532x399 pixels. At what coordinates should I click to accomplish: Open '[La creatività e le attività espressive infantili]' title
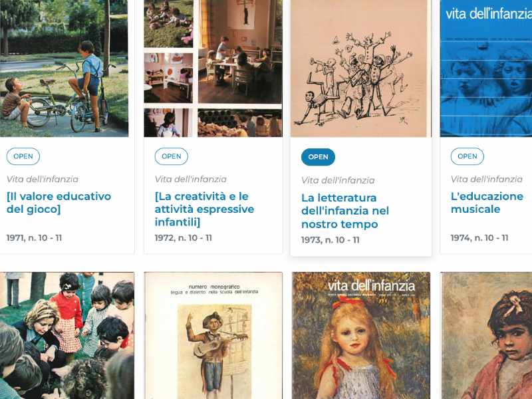pos(204,209)
